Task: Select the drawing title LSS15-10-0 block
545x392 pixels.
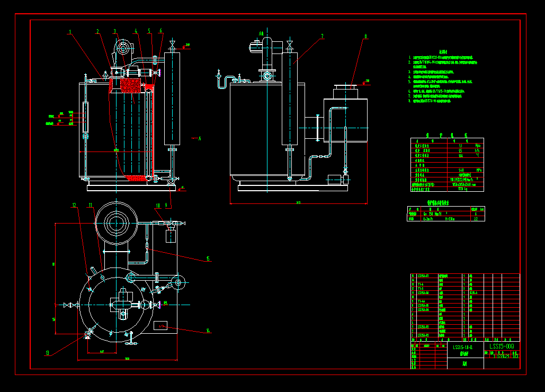Action: click(x=463, y=347)
